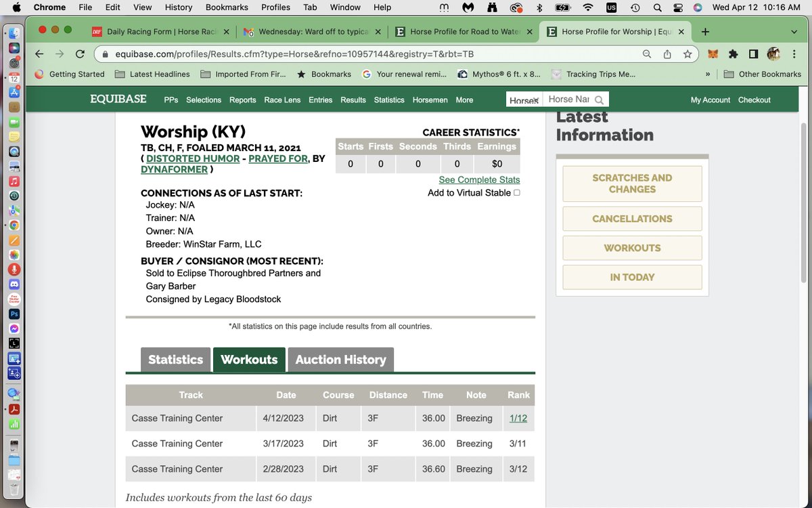Open a new tab with plus button
This screenshot has height=508, width=812.
point(705,32)
